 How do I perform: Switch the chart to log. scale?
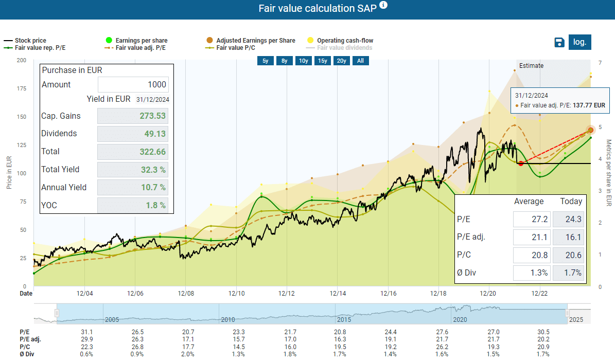pyautogui.click(x=579, y=42)
